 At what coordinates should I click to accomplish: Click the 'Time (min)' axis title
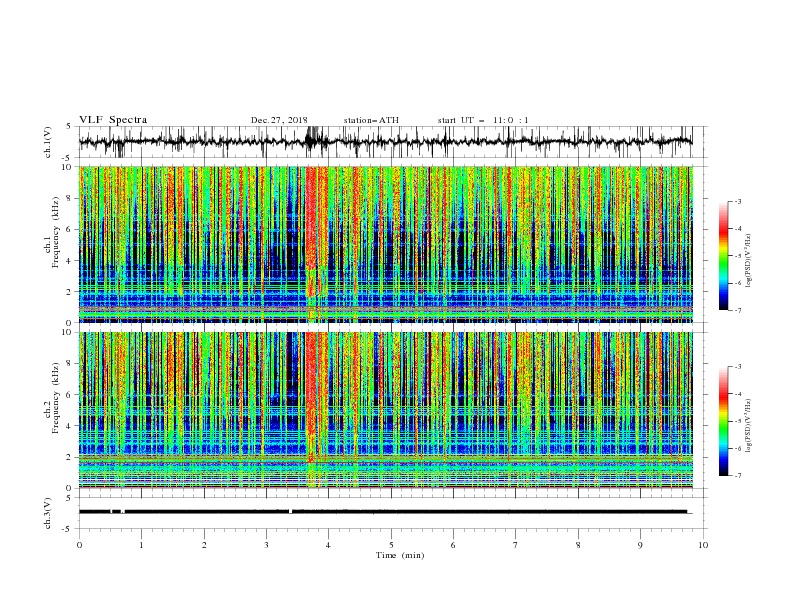pos(400,555)
